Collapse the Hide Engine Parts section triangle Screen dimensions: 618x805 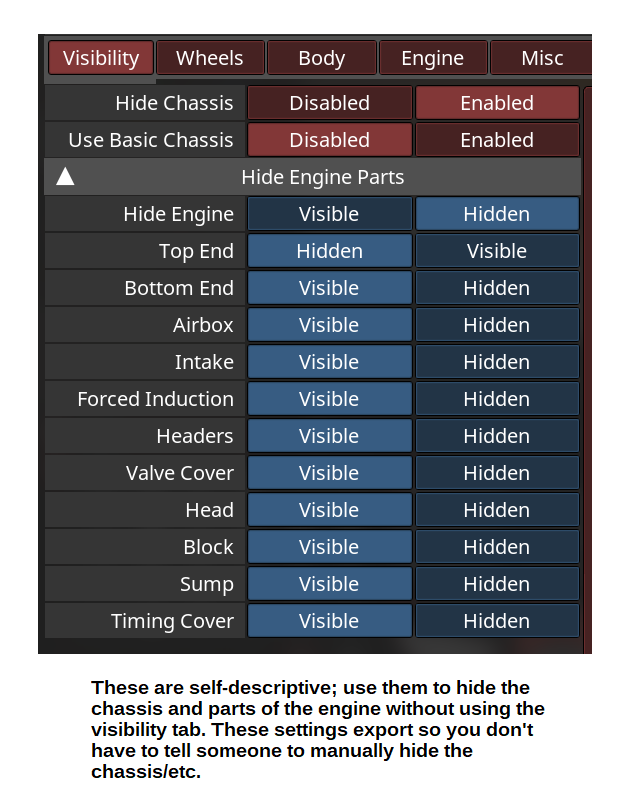65,178
